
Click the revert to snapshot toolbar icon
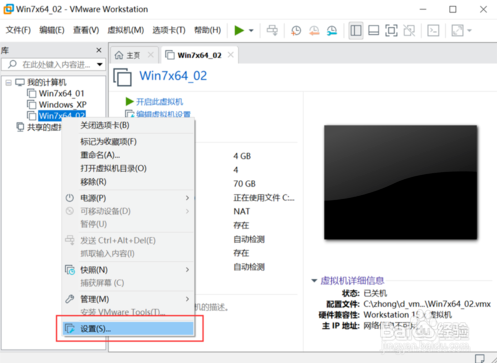(x=314, y=30)
